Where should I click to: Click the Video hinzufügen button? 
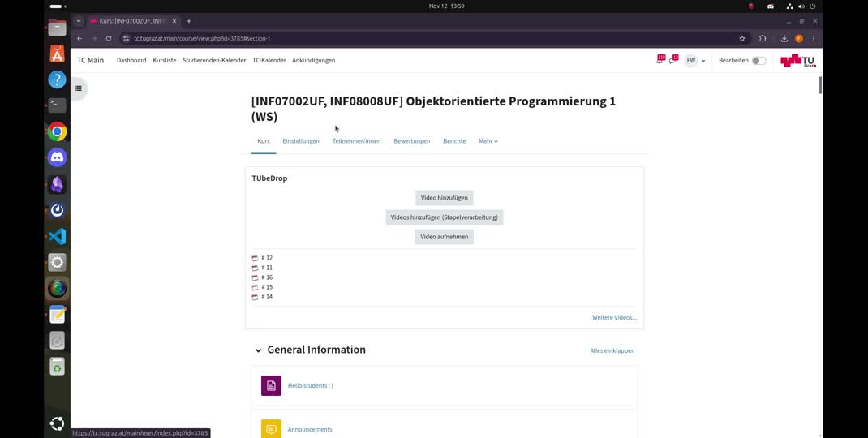[x=444, y=198]
